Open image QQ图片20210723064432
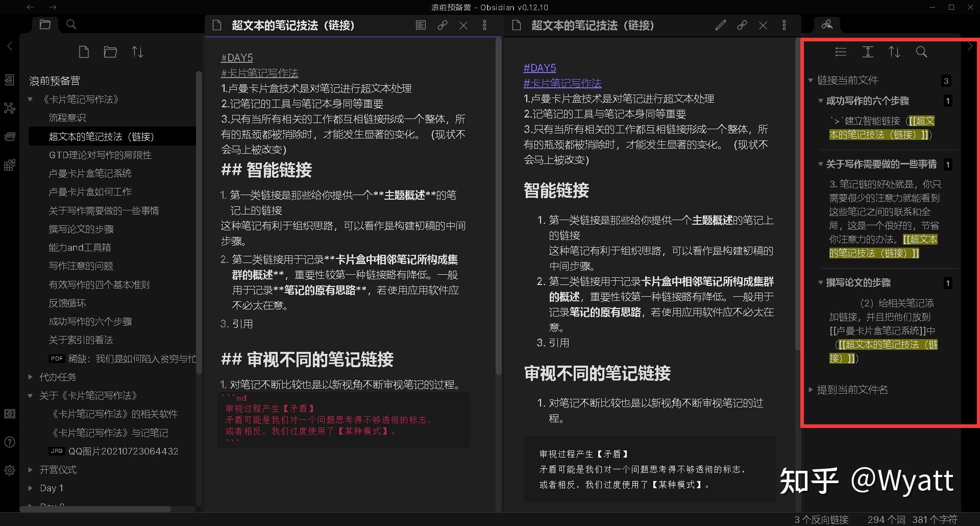Screen dimensions: 980x526 pyautogui.click(x=113, y=451)
